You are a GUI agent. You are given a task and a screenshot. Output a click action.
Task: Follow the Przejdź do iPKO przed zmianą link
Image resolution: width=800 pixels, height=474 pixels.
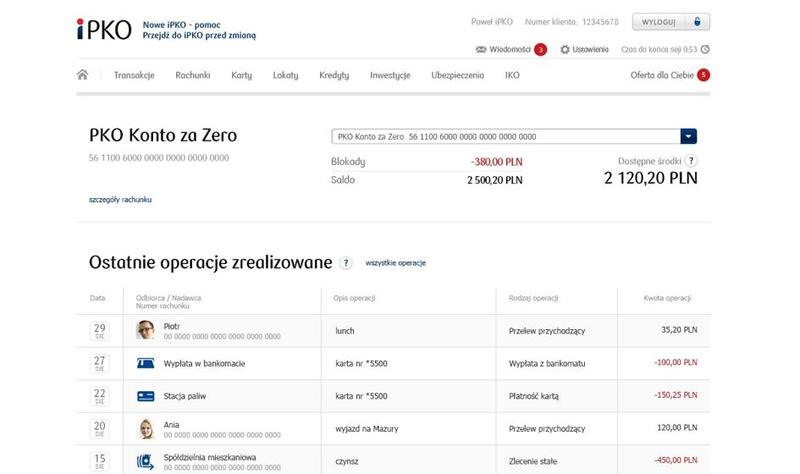199,35
